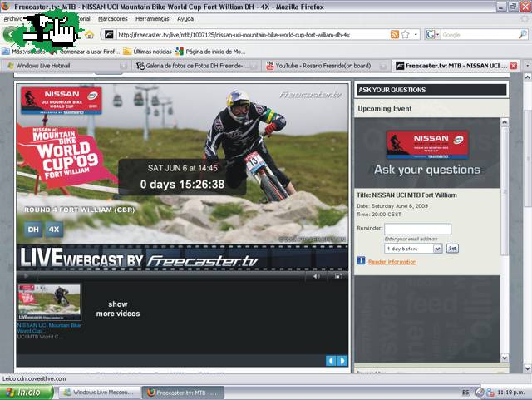Switch to the Windows Live Hotmail tab
532x400 pixels.
(66, 66)
